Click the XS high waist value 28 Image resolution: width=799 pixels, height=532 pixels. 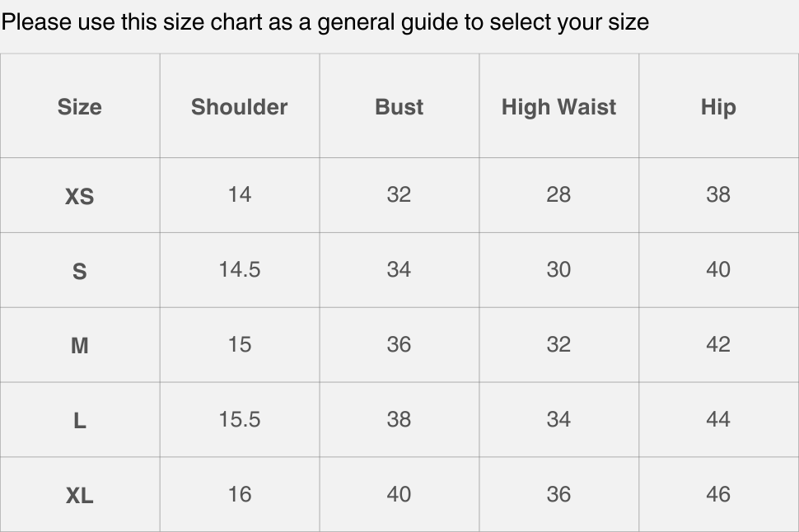point(558,195)
